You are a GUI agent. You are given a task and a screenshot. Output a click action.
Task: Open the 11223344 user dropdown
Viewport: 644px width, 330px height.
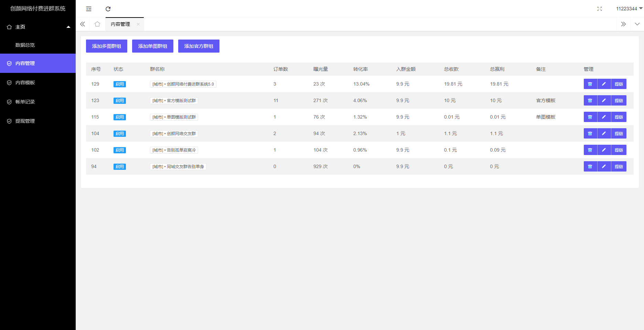pos(629,9)
